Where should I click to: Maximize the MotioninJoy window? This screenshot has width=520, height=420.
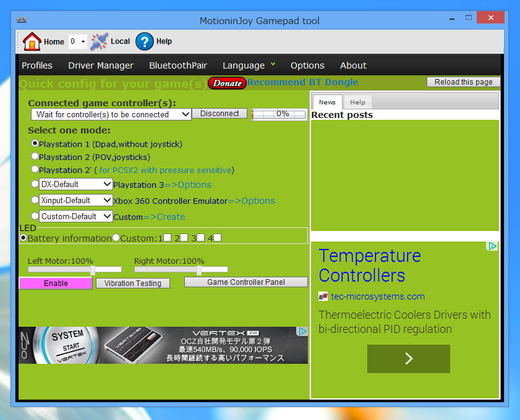tap(468, 17)
